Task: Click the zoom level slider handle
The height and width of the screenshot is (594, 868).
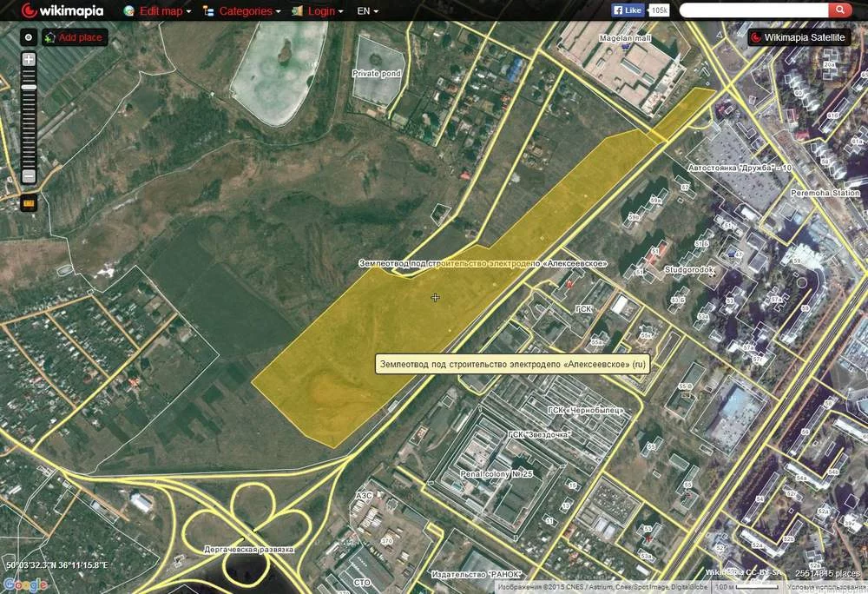Action: pyautogui.click(x=29, y=88)
